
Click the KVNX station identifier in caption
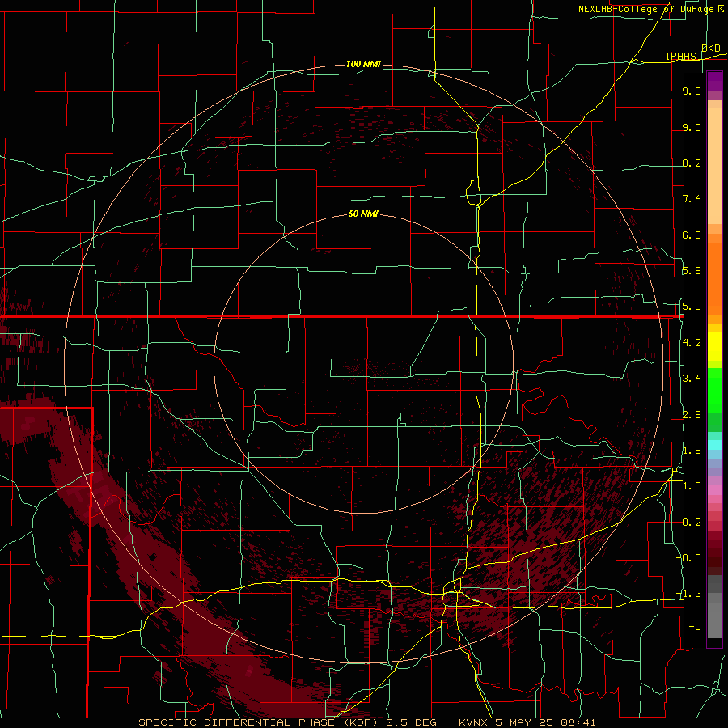coord(473,722)
